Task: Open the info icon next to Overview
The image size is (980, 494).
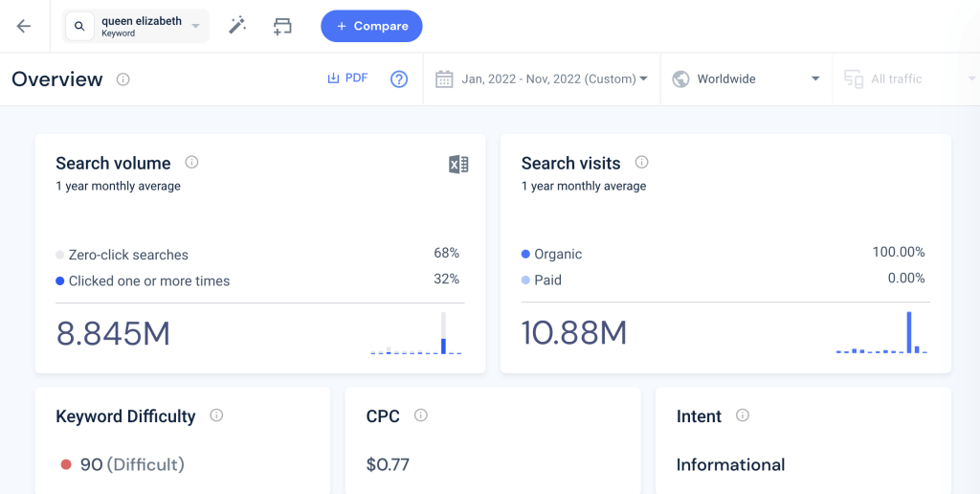Action: pos(123,79)
